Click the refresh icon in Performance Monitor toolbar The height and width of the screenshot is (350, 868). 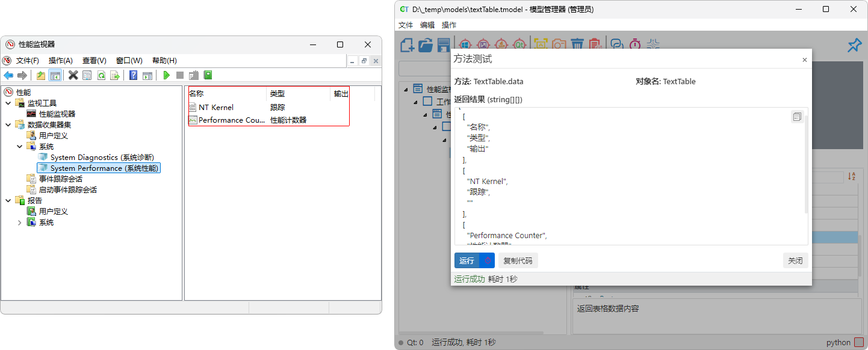point(101,75)
